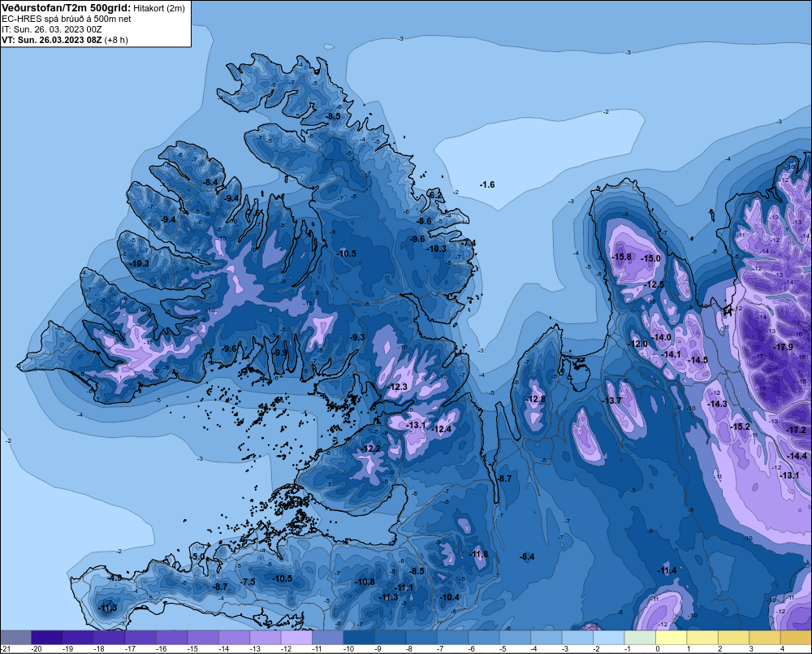Click the -12.5 temperature value

pos(654,284)
